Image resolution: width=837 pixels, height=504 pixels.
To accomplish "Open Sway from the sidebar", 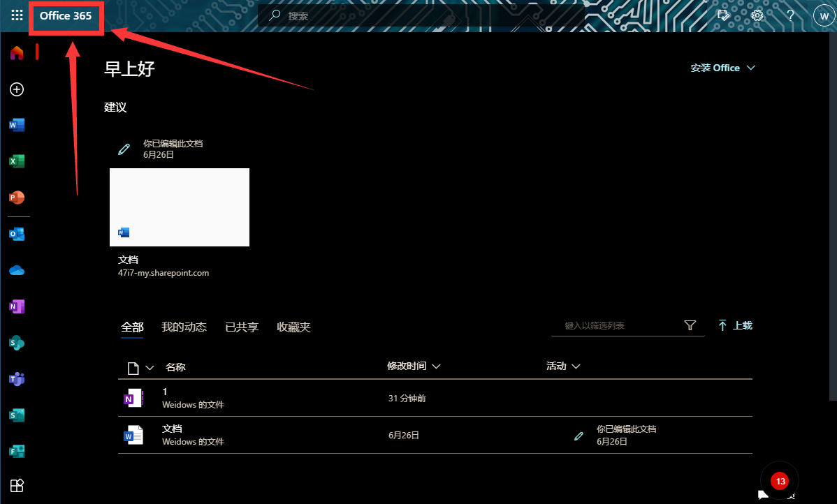I will (17, 415).
